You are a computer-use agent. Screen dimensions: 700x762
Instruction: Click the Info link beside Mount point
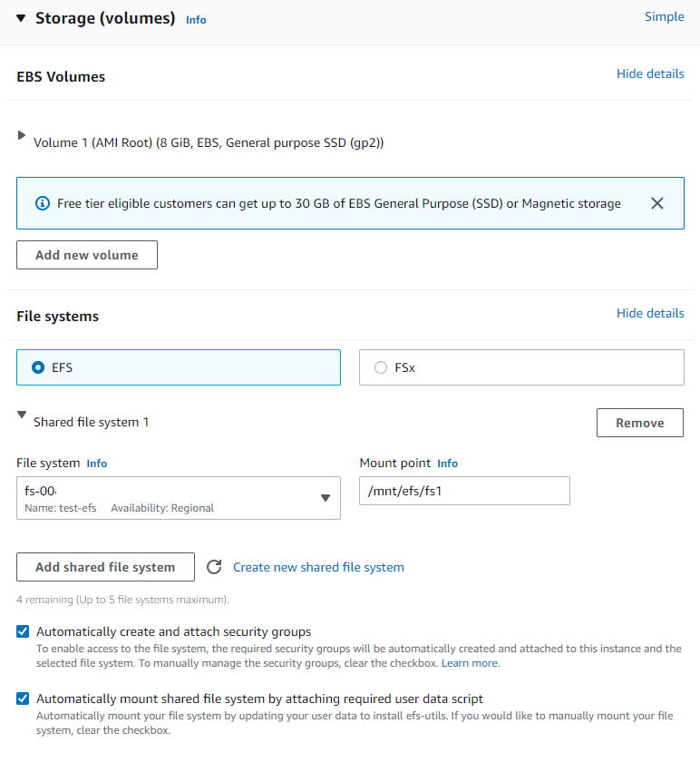coord(447,463)
